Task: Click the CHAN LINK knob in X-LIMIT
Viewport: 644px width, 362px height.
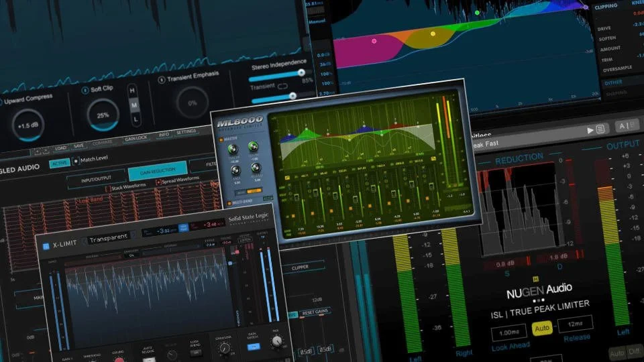Action: coord(224,349)
